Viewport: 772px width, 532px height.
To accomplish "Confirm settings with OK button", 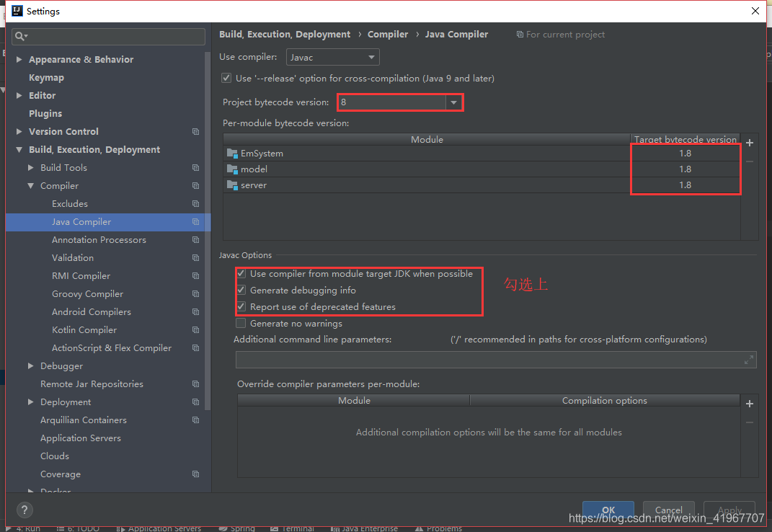I will tap(608, 510).
